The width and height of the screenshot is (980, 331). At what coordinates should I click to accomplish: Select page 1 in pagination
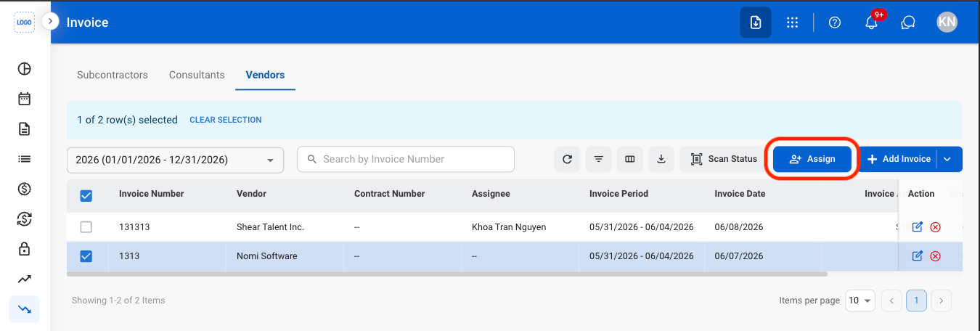pyautogui.click(x=917, y=301)
